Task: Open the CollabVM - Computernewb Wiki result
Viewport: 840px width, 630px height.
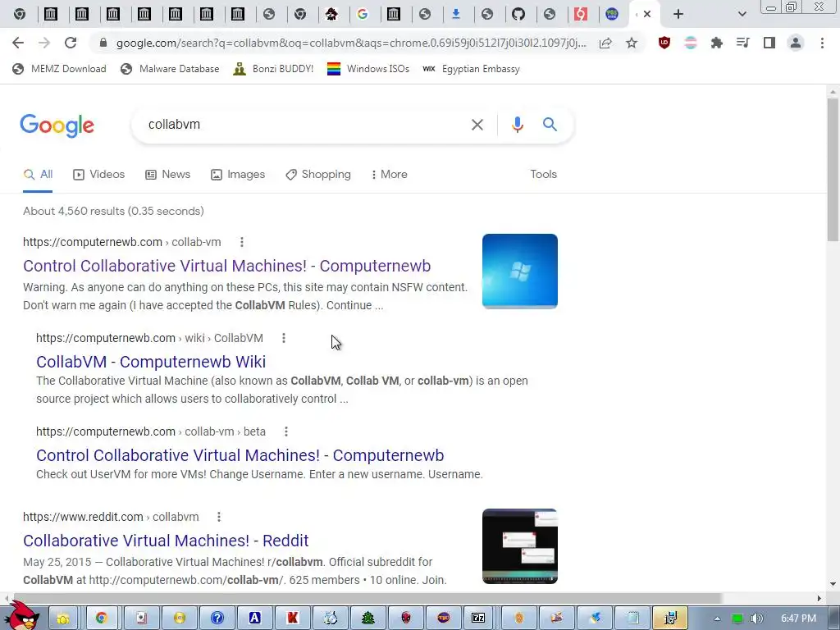Action: 151,362
